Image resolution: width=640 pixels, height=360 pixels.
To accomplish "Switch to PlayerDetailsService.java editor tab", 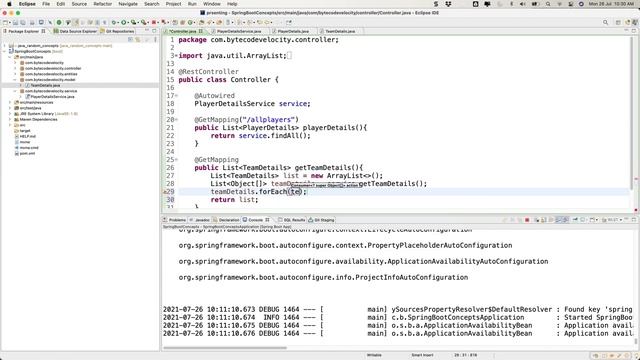I will [x=239, y=31].
